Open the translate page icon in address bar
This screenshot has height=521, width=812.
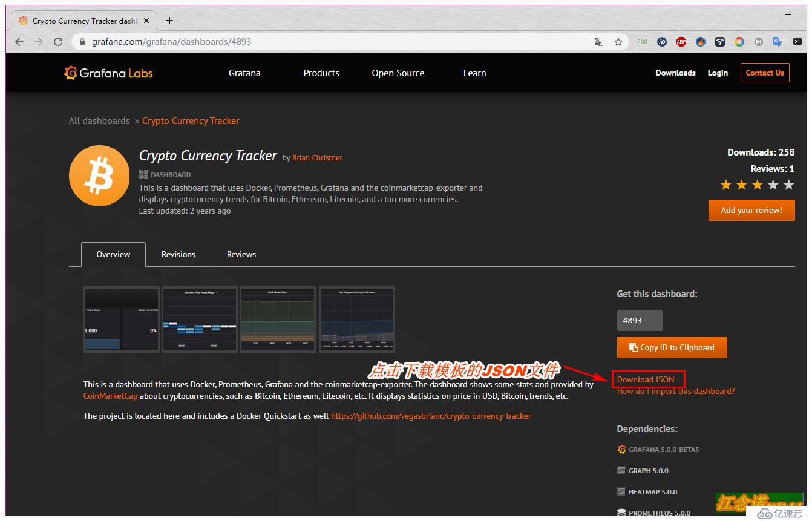pyautogui.click(x=599, y=42)
